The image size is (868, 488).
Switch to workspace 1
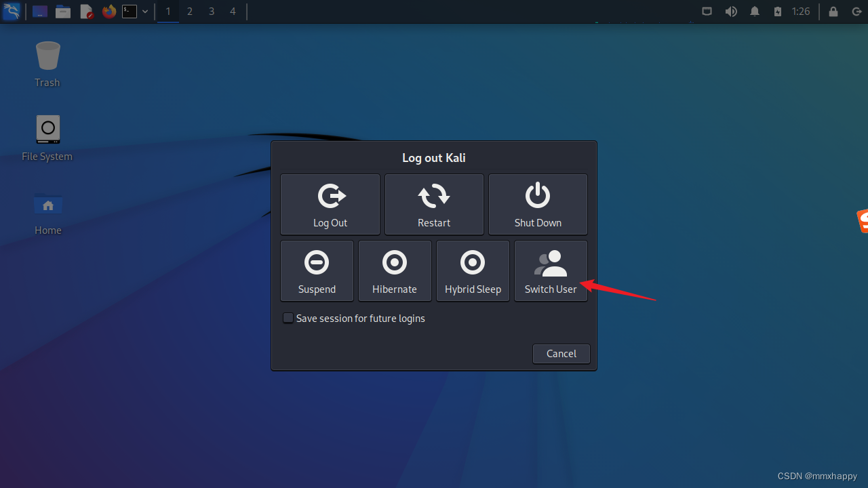pyautogui.click(x=168, y=12)
